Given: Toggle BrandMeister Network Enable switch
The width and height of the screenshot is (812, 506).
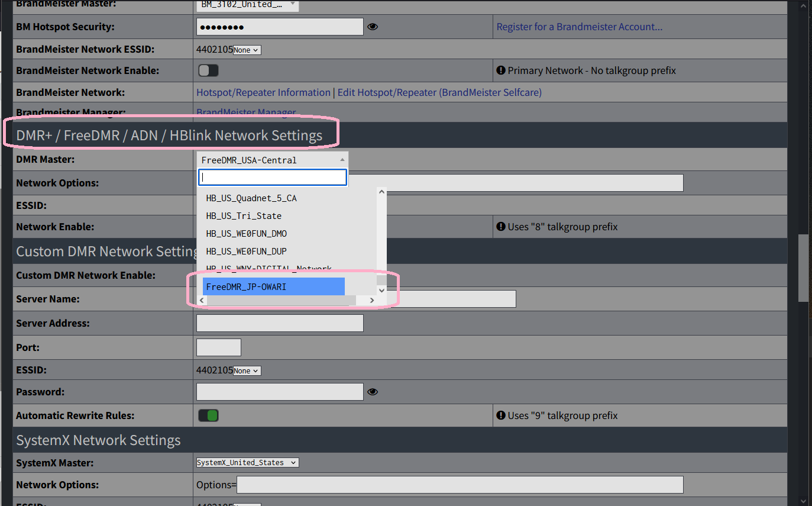Looking at the screenshot, I should point(208,70).
